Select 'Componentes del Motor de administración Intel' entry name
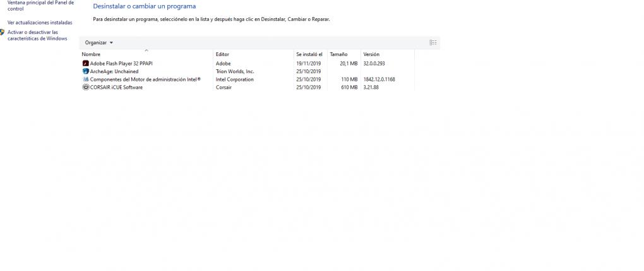This screenshot has width=644, height=271. 145,79
